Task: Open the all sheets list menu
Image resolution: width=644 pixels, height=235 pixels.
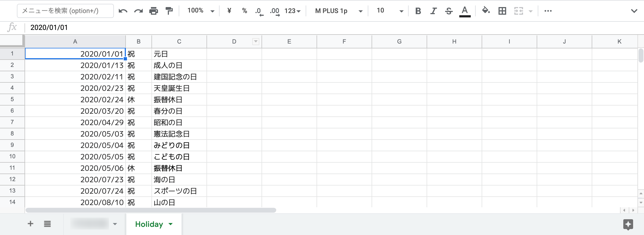Action: (47, 224)
